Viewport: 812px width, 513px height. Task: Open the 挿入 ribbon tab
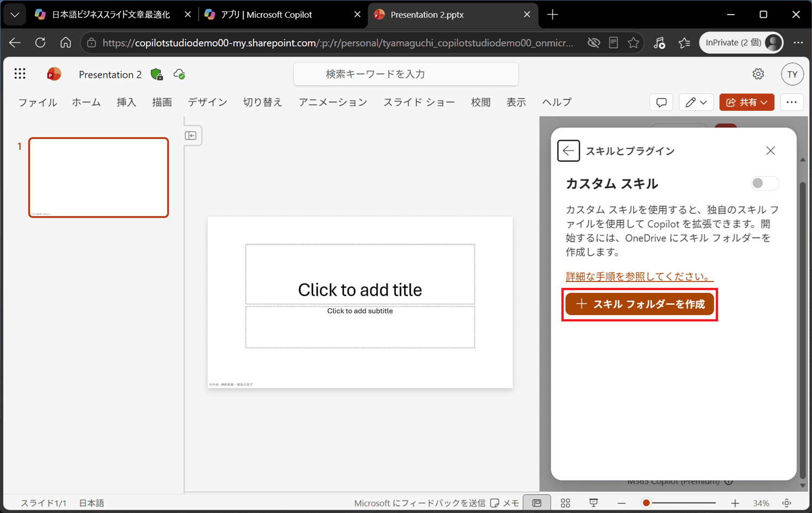click(126, 102)
